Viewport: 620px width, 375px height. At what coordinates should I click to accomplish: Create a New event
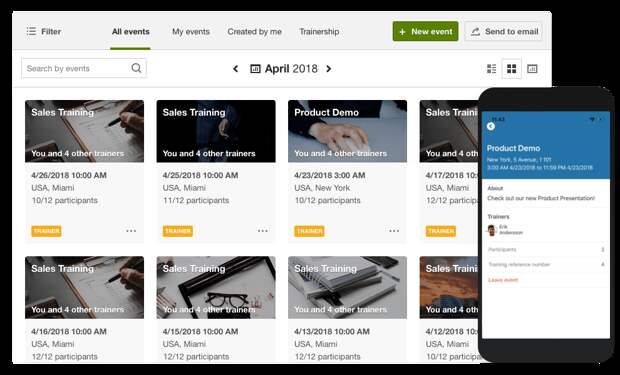[x=425, y=31]
